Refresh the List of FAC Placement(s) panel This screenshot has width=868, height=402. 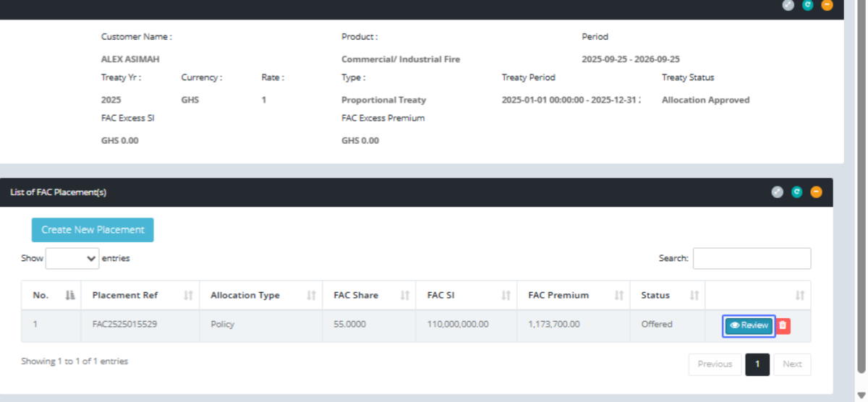pos(796,192)
